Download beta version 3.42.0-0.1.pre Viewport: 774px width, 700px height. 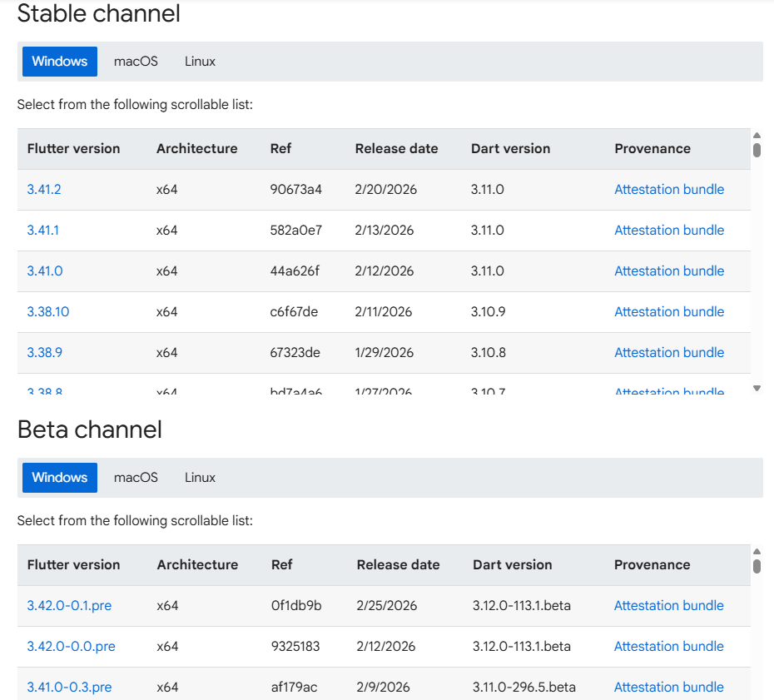[69, 606]
